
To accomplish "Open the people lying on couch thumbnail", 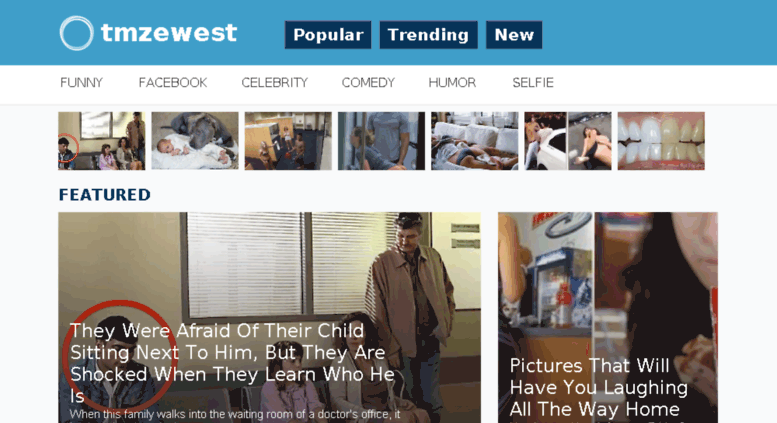I will 474,141.
